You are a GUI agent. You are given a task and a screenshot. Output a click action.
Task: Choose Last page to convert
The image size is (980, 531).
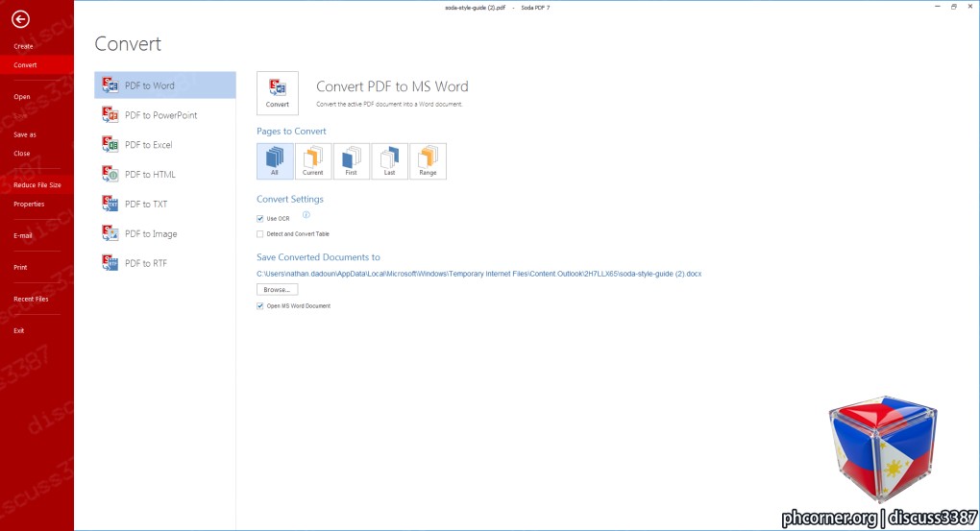[389, 161]
